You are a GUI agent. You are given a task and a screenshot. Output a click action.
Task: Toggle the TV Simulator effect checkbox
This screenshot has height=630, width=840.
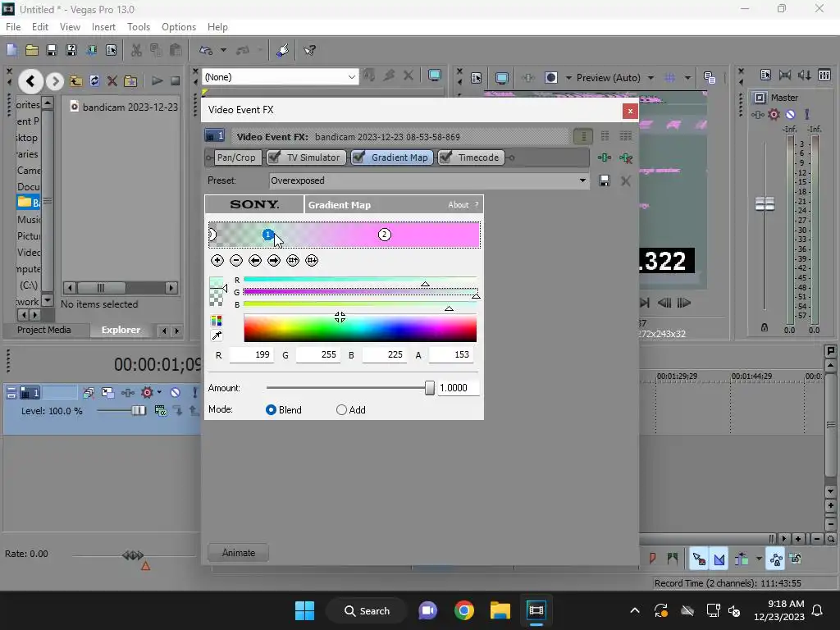coord(274,157)
